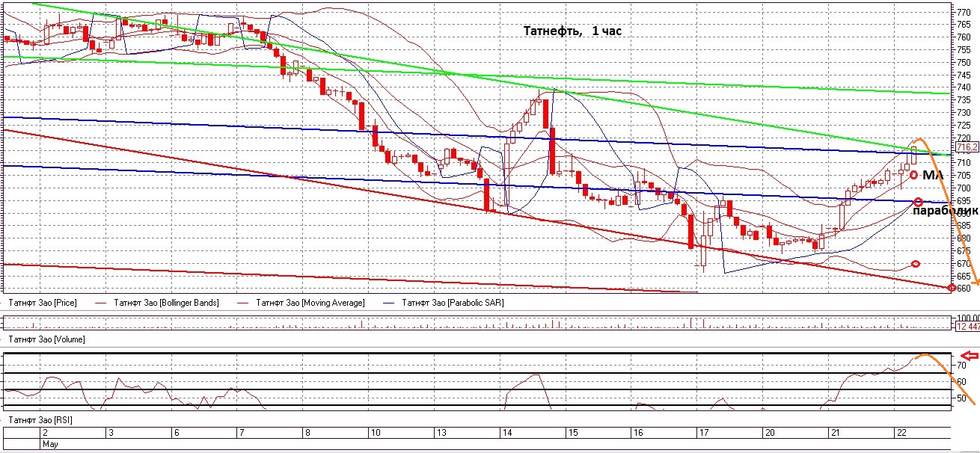980x453 pixels.
Task: Click the 'Татнфт 3ао [Parabolic SAR]' legend entry
Action: pos(455,303)
